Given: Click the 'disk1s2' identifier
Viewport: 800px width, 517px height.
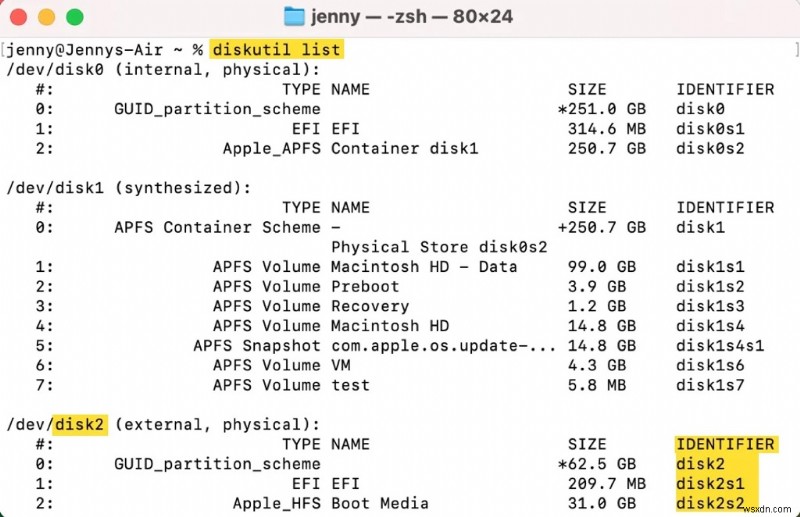Looking at the screenshot, I should pyautogui.click(x=710, y=286).
